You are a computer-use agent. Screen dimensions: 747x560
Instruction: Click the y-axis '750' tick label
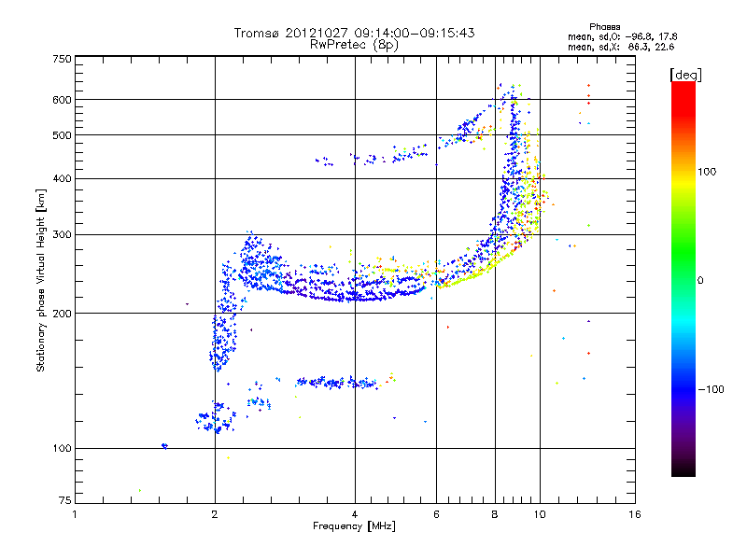click(63, 59)
